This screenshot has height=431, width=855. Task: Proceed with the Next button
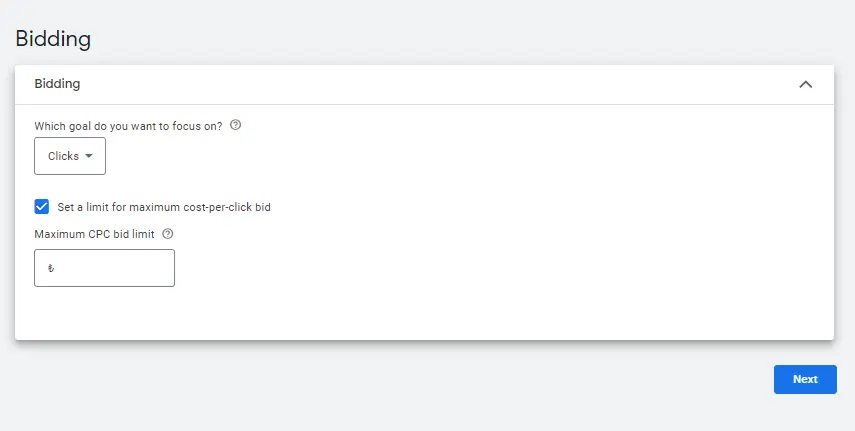click(805, 379)
